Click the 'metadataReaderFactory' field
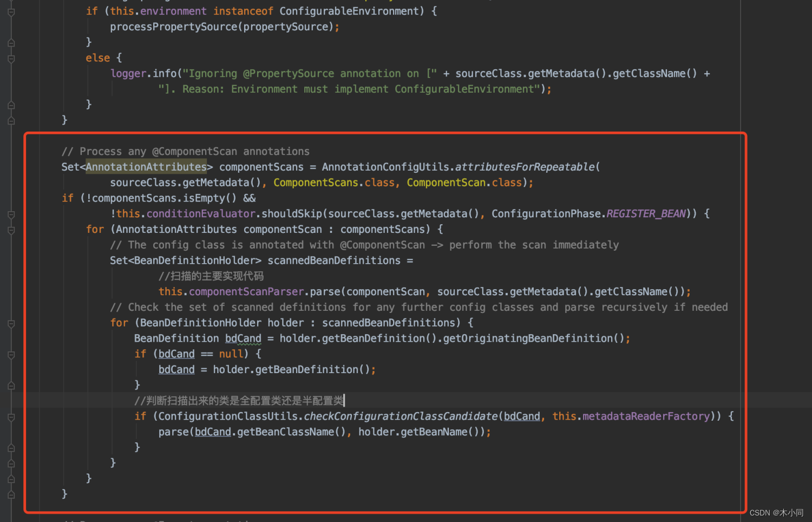The width and height of the screenshot is (812, 522). pos(646,417)
